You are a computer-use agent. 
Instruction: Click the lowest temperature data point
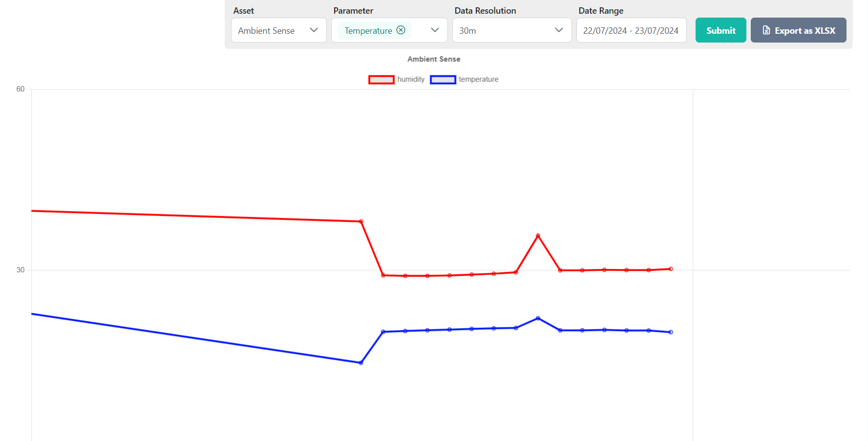361,363
